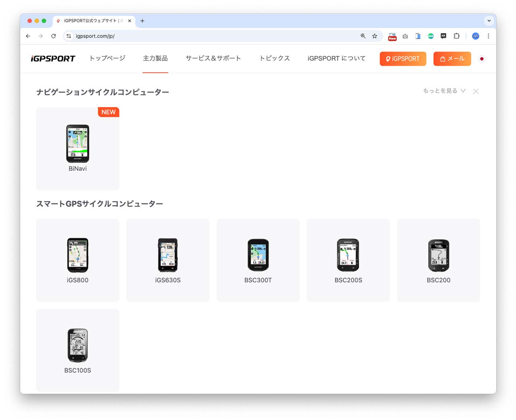
Task: Open Chrome three-dot menu
Action: pyautogui.click(x=488, y=36)
